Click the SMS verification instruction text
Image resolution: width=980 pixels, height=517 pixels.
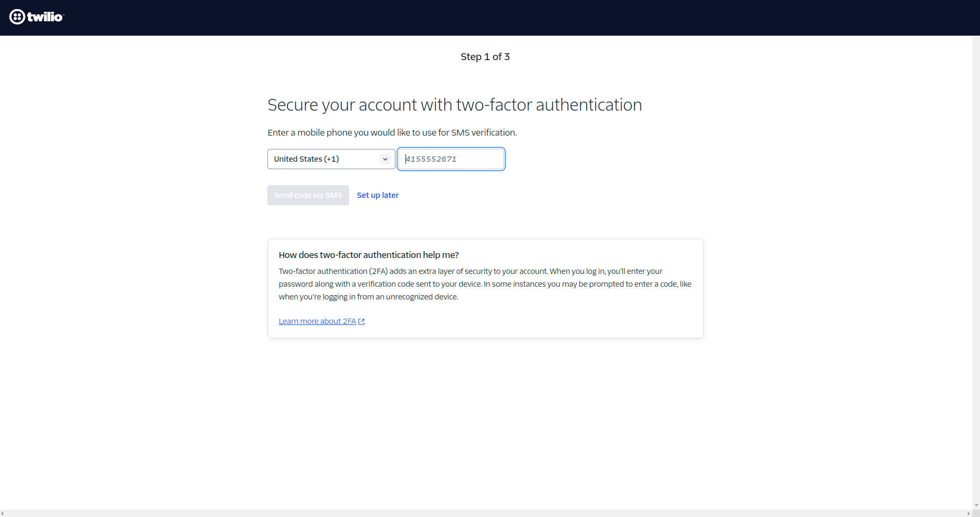(392, 132)
